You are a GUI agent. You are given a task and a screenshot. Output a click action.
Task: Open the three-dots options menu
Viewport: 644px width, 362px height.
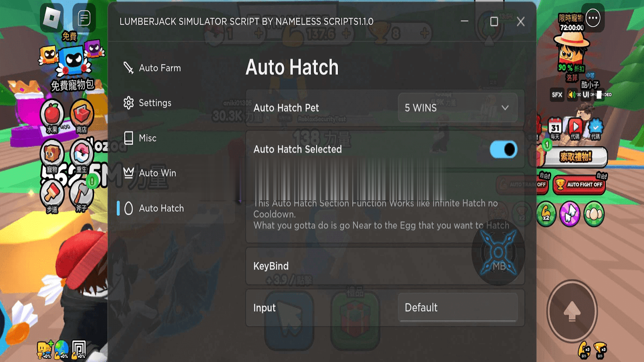(x=593, y=18)
